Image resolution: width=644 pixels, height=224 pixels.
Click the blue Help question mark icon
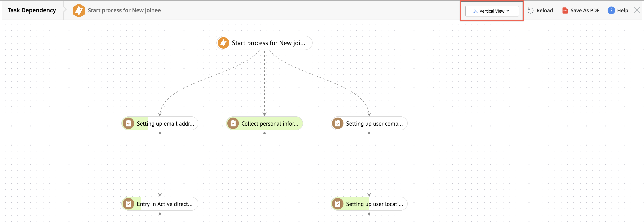pos(611,11)
